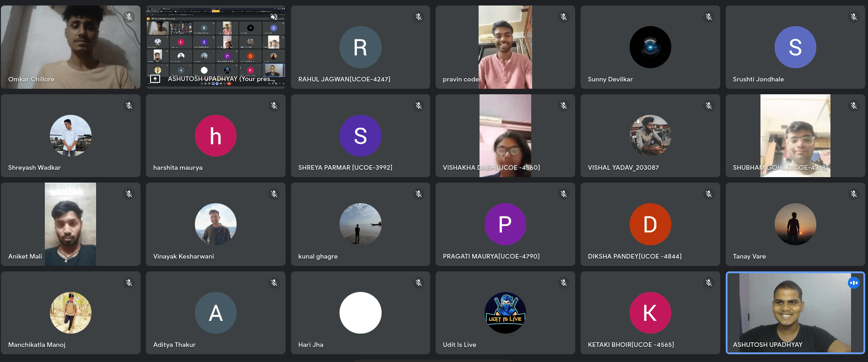Click muted mic icon on Omkar Chillore tile
Image resolution: width=868 pixels, height=362 pixels.
129,17
